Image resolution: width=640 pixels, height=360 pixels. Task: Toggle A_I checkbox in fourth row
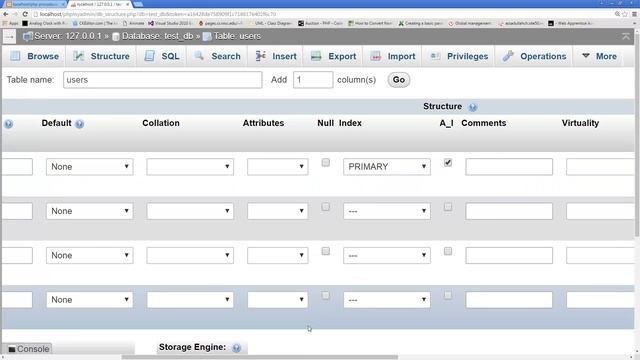(x=448, y=295)
